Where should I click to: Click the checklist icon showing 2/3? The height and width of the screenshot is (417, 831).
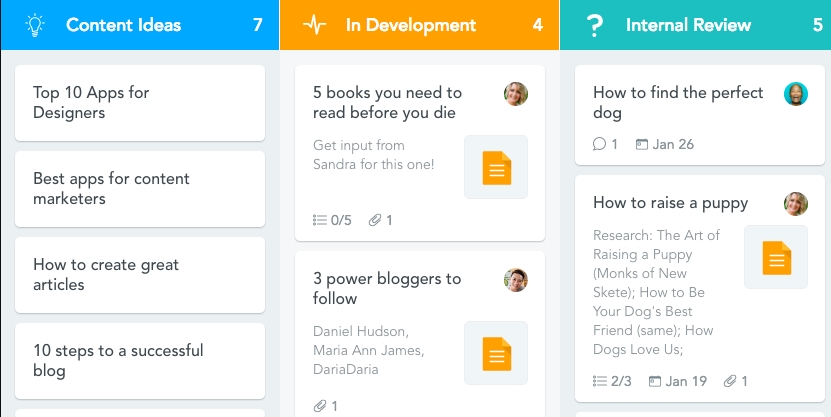(600, 381)
